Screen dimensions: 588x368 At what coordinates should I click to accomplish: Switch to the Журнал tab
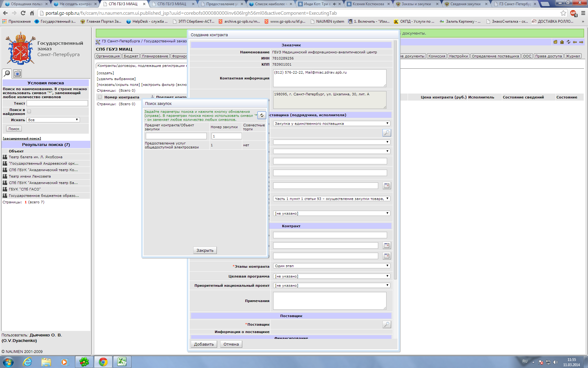point(573,56)
